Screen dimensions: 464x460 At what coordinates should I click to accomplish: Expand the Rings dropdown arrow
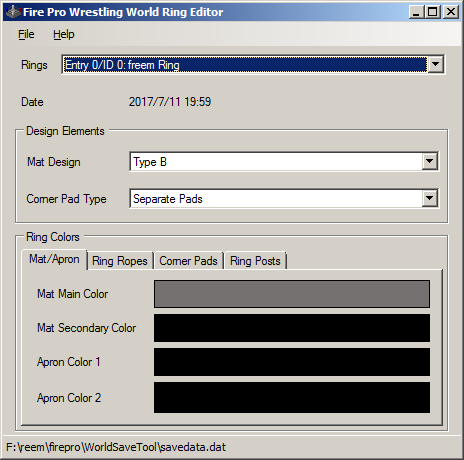(436, 65)
